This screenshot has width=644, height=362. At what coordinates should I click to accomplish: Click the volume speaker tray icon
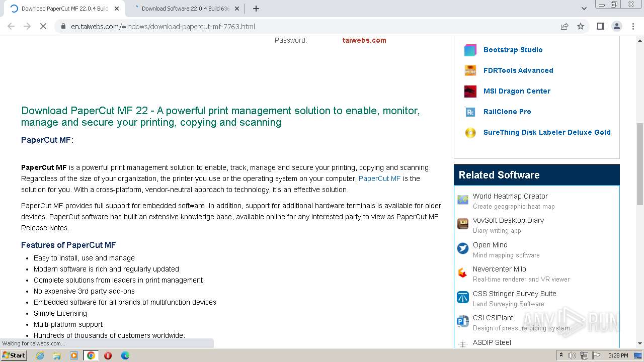(572, 355)
